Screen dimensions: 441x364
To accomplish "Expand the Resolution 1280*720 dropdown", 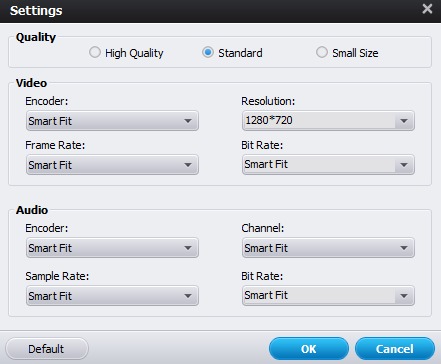I will (x=328, y=121).
